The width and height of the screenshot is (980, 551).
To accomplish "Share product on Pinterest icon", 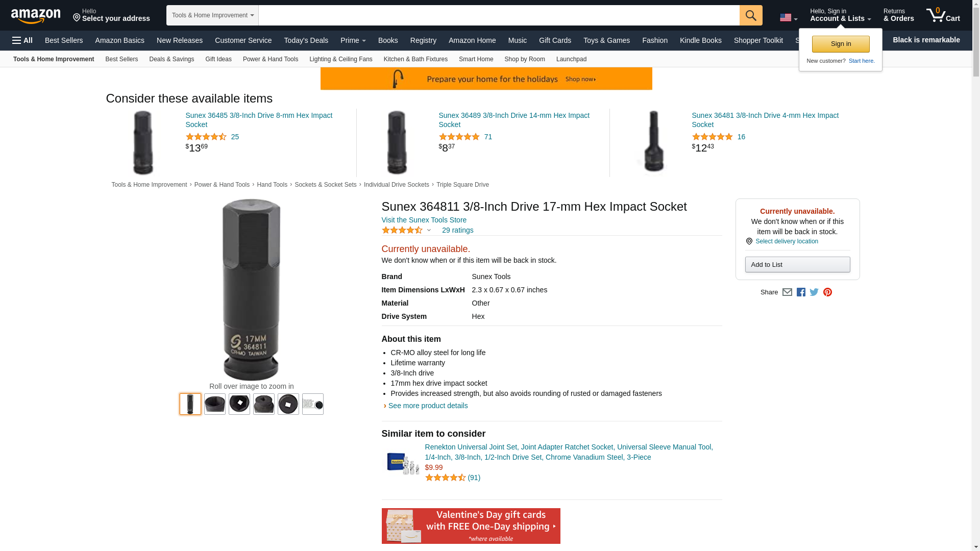I will click(x=827, y=292).
